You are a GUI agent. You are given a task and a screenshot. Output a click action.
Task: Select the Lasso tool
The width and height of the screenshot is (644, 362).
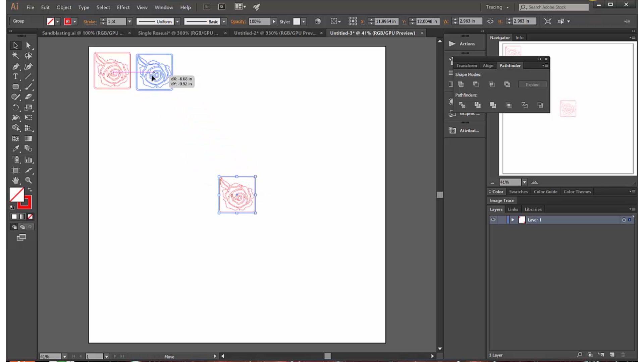[x=28, y=56]
